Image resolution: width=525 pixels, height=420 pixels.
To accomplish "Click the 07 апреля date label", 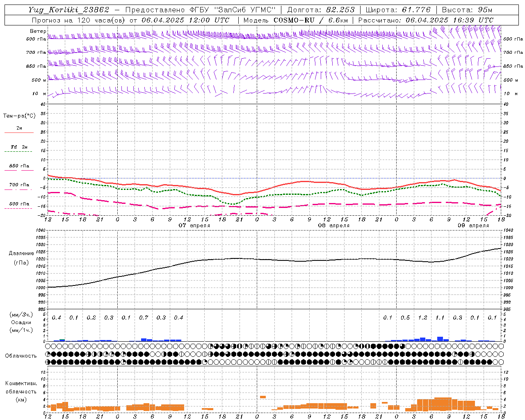I will [x=194, y=226].
